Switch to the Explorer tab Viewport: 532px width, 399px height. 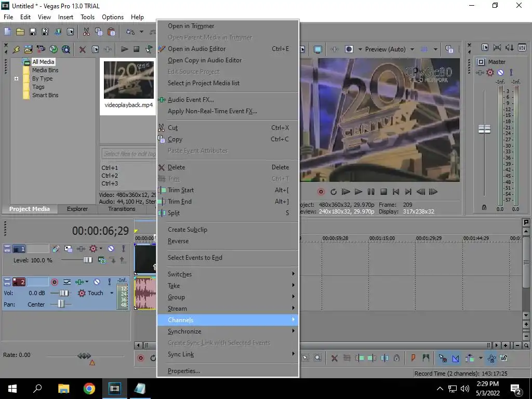[x=77, y=209]
